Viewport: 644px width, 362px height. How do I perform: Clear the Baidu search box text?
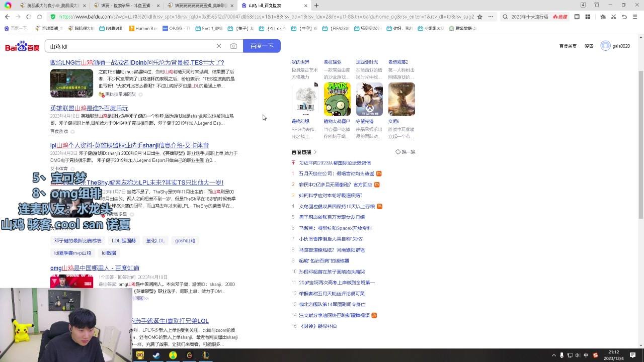[219, 46]
